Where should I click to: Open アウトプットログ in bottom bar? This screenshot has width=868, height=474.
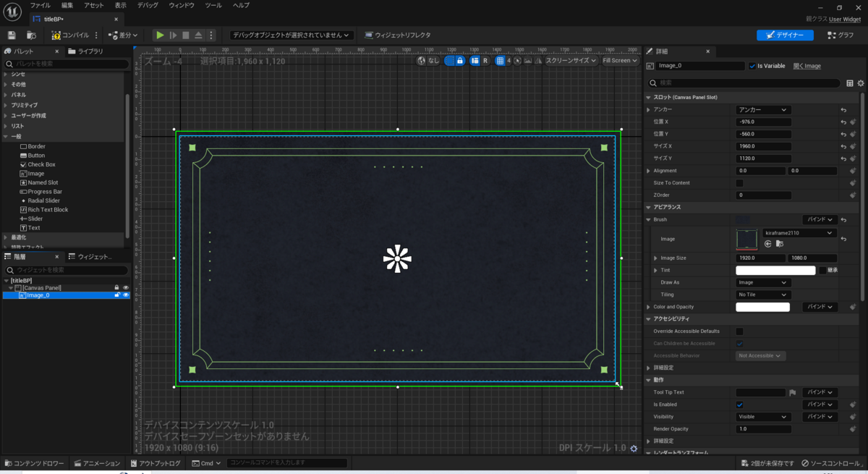tap(156, 463)
